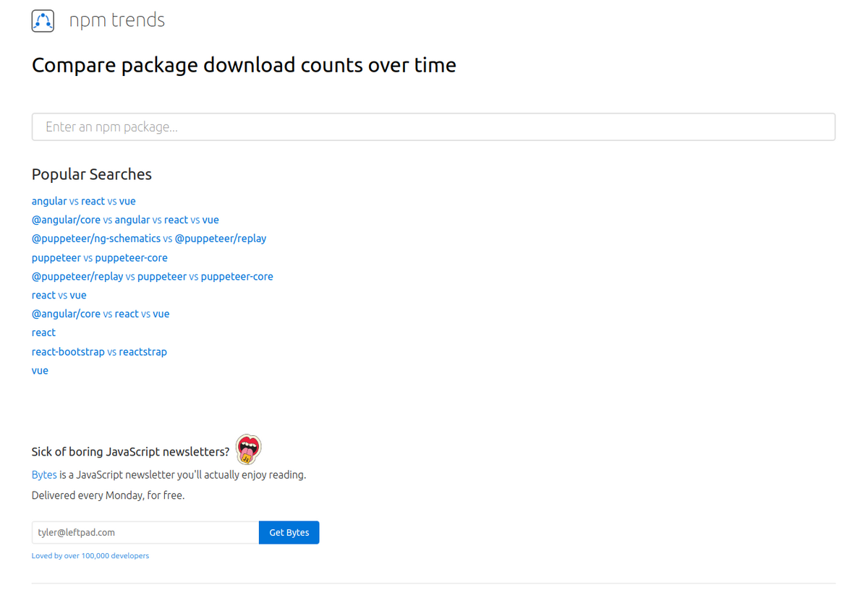Open '@puppeteer/replay vs puppeteer vs puppeteer-core' comparison
The image size is (868, 595).
pos(153,276)
